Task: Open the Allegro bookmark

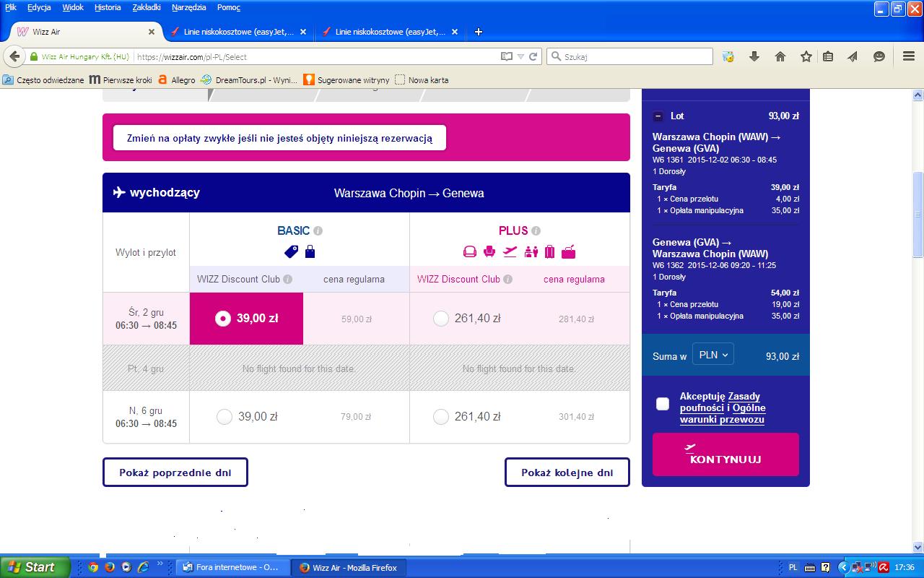Action: point(177,80)
